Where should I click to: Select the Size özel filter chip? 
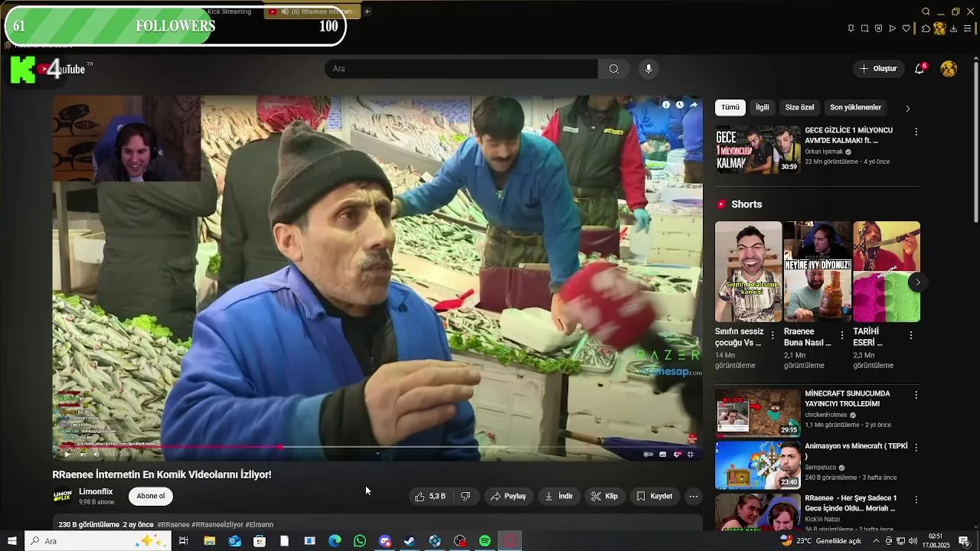coord(799,108)
